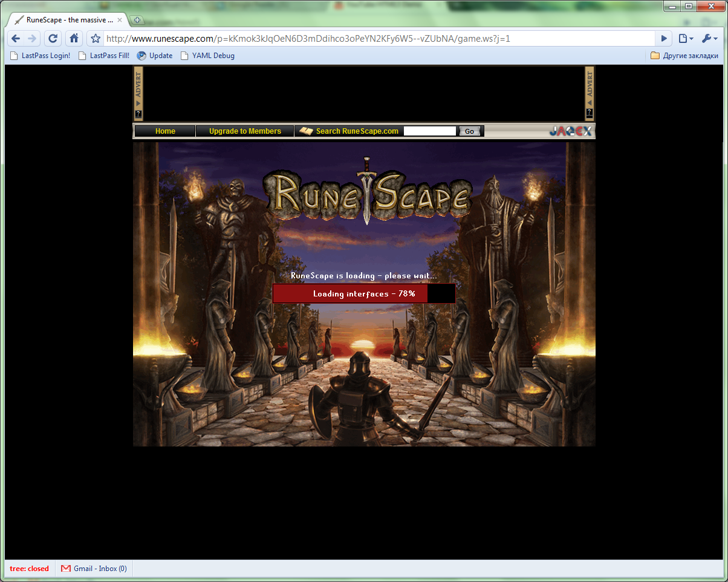This screenshot has width=728, height=582.
Task: Click the left ADVERT help question mark
Action: click(x=138, y=114)
